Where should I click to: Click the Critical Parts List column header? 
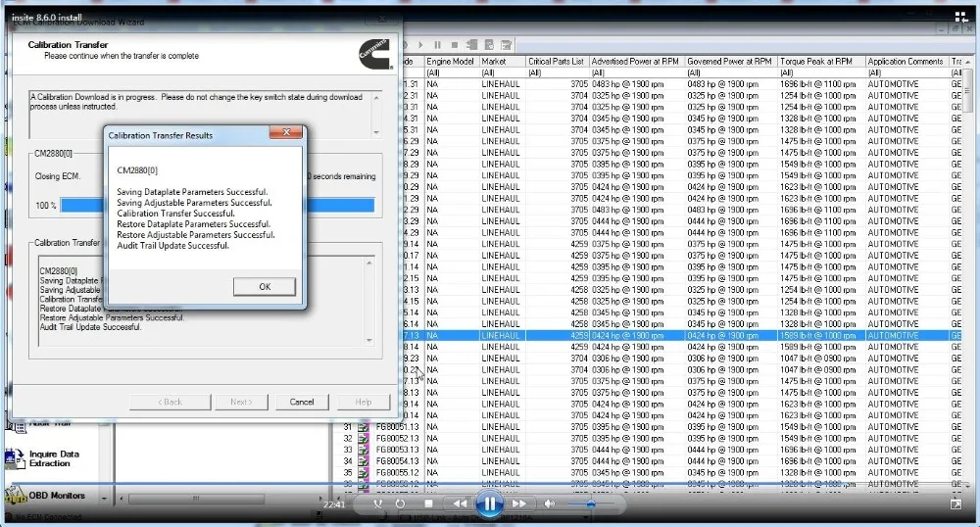557,61
